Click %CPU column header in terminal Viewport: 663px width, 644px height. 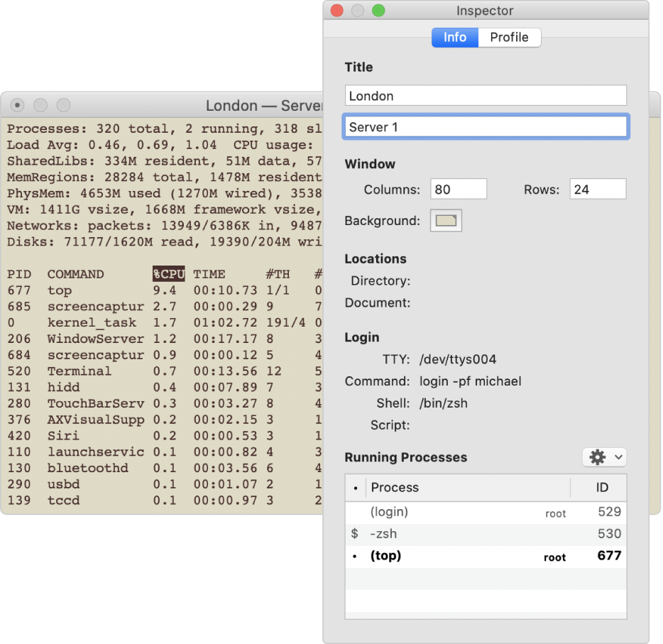pos(169,274)
